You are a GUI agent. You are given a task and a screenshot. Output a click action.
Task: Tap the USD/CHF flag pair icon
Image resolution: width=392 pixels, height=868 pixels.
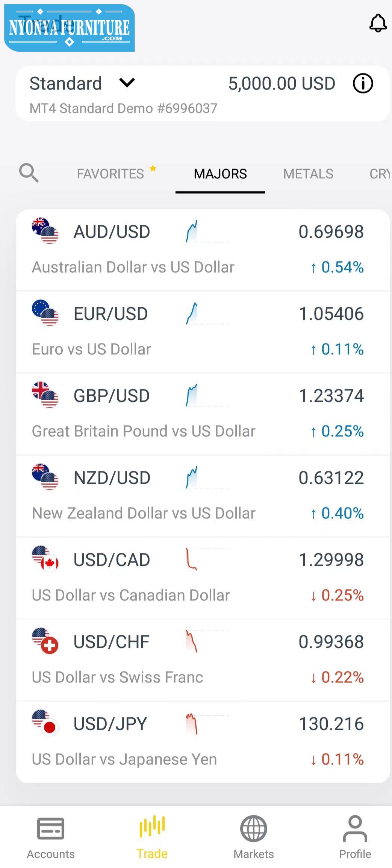pyautogui.click(x=45, y=641)
